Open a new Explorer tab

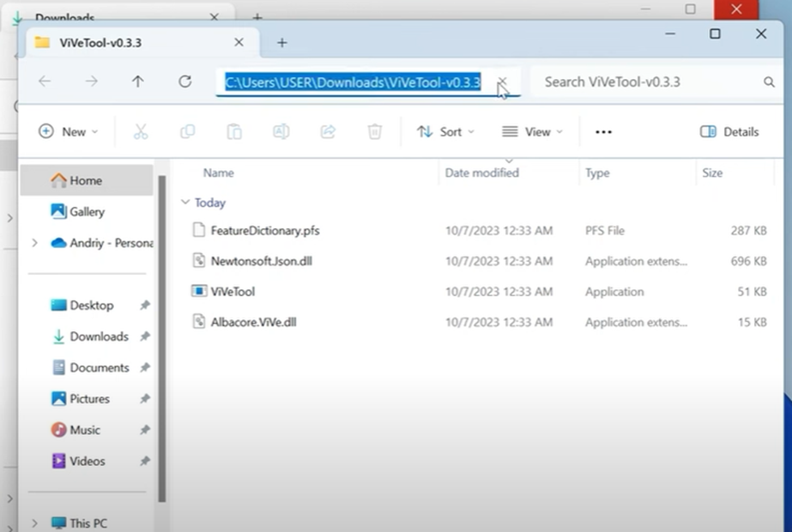(281, 42)
